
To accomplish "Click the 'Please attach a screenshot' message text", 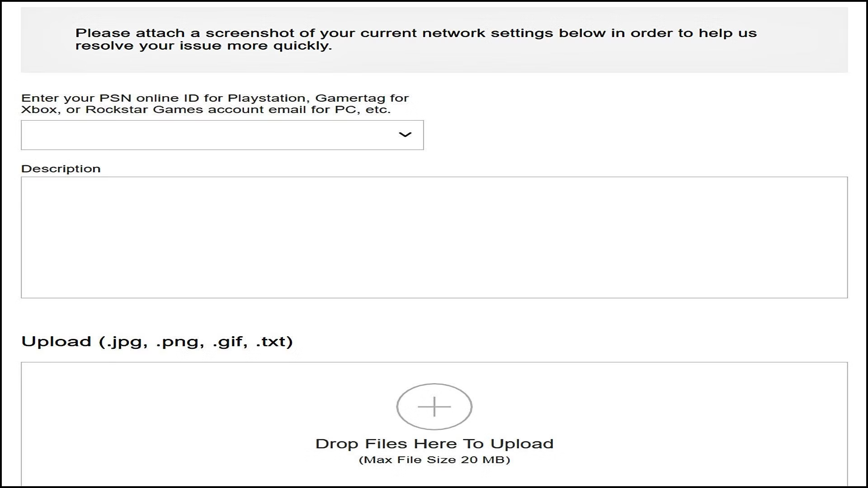I will click(416, 33).
